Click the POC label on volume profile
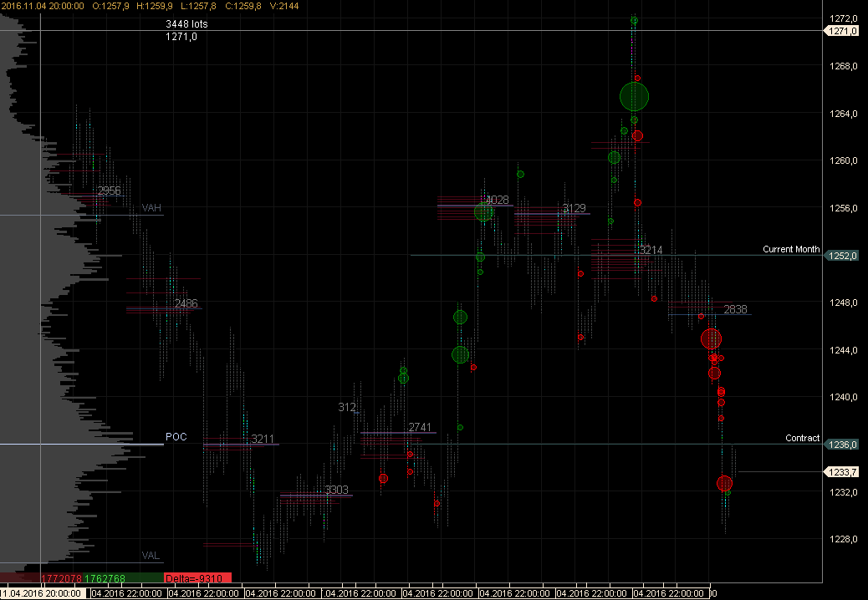868x600 pixels. tap(176, 437)
